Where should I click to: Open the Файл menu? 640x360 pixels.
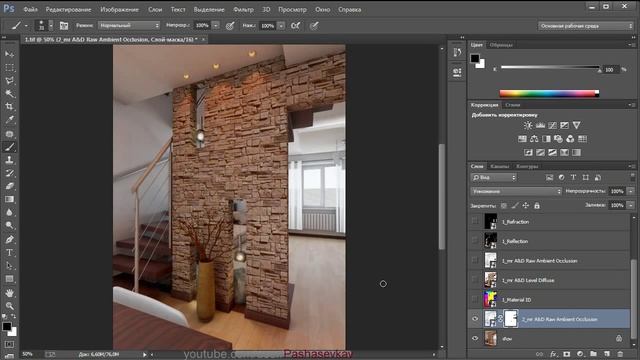coord(31,9)
